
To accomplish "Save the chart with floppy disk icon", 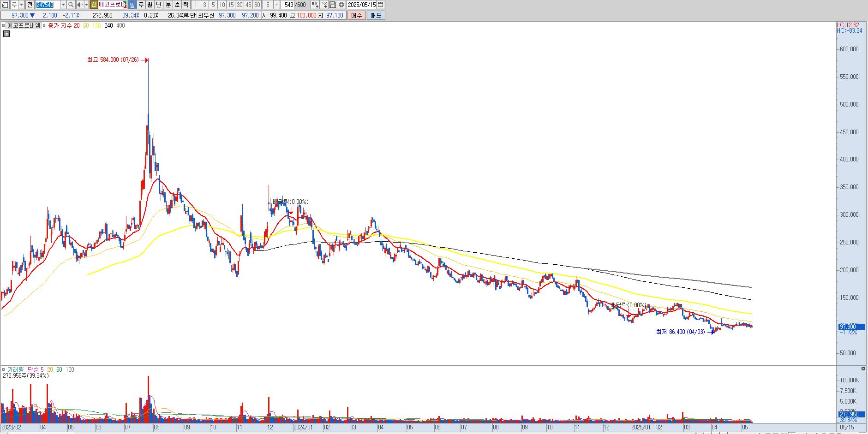I will 333,5.
